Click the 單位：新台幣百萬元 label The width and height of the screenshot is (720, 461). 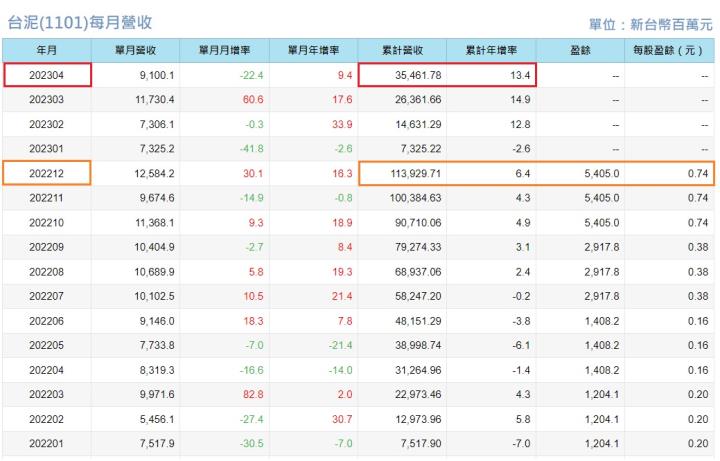click(651, 24)
